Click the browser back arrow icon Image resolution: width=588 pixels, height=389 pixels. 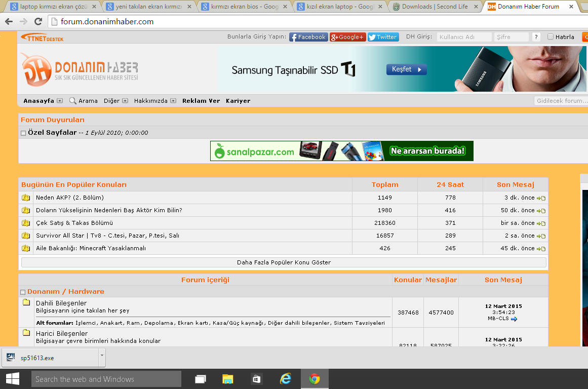tap(9, 22)
